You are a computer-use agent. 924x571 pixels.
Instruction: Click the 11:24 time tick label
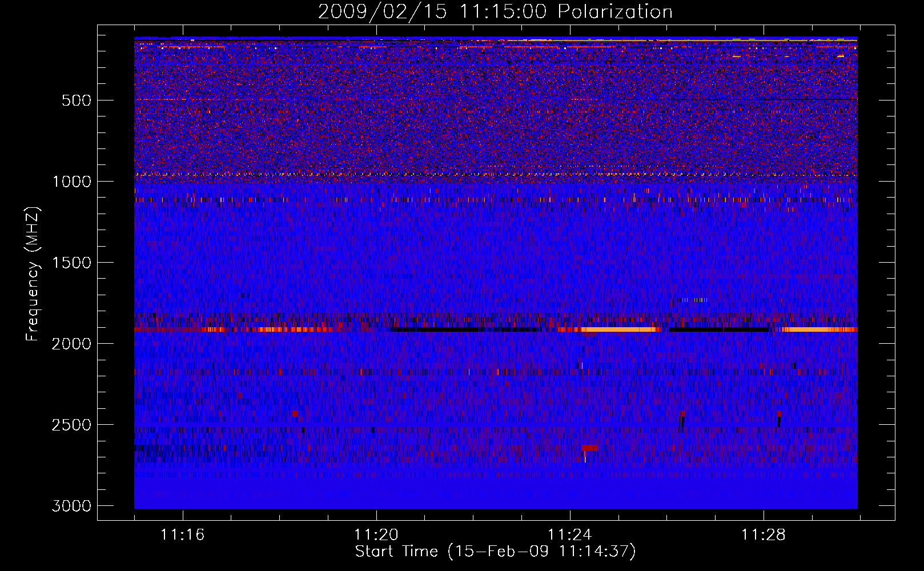coord(569,535)
